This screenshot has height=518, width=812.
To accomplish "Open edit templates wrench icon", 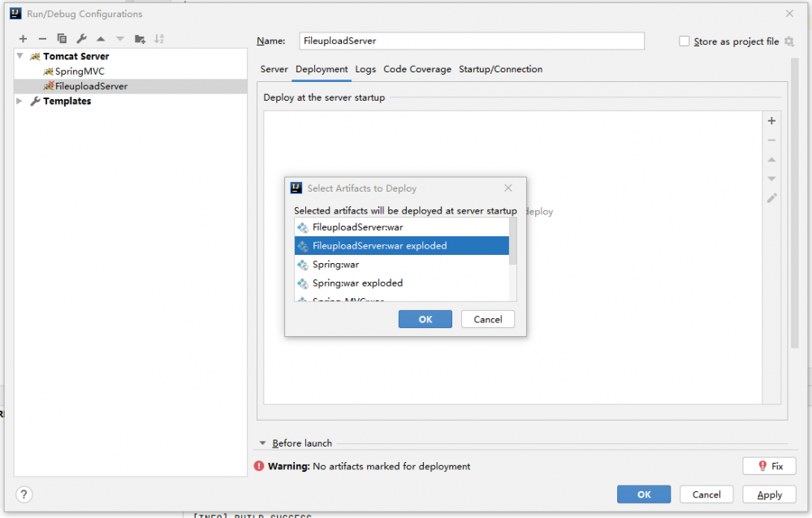I will click(x=81, y=38).
